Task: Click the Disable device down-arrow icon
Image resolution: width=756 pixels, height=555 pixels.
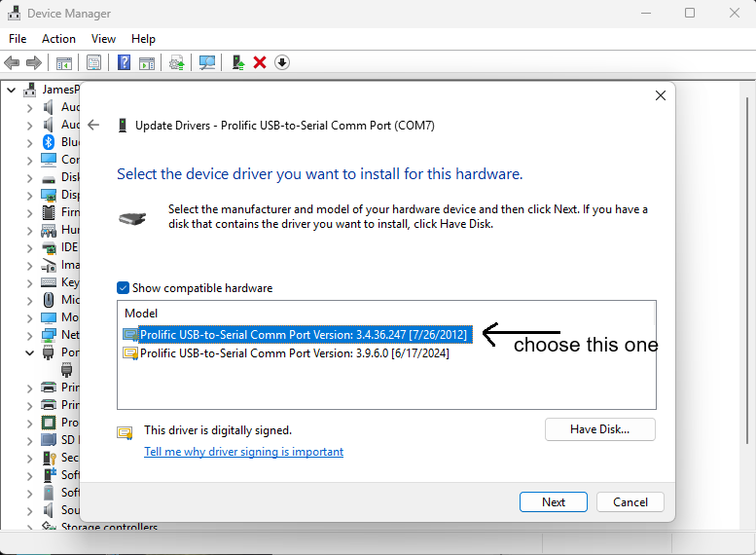Action: tap(282, 62)
